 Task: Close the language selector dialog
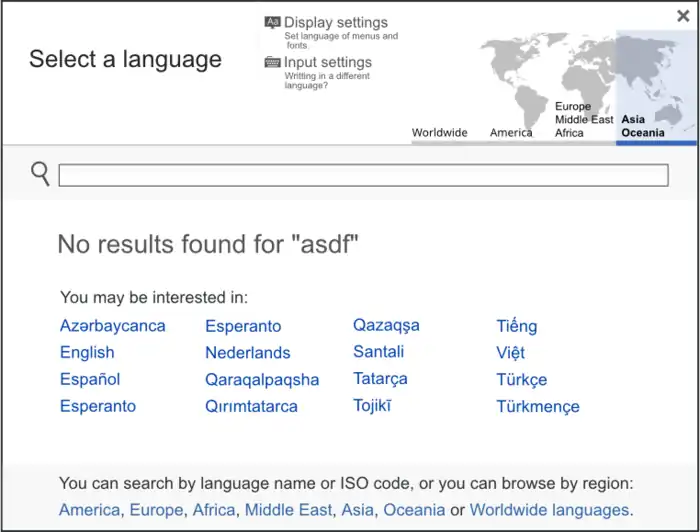click(683, 16)
